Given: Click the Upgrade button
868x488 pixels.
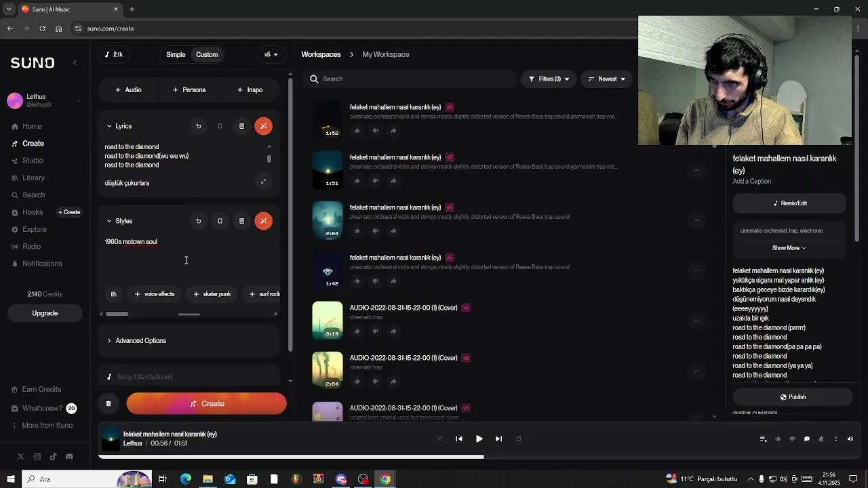Looking at the screenshot, I should click(x=45, y=313).
